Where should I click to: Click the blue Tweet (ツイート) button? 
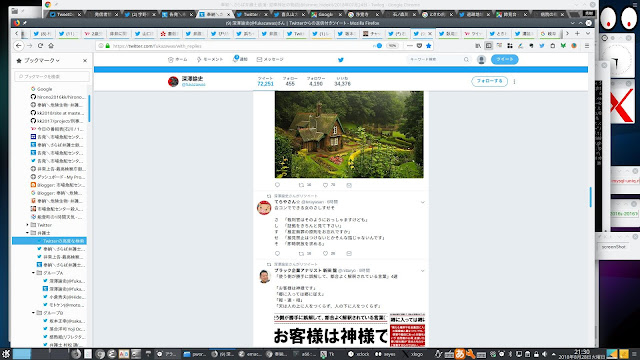(504, 60)
